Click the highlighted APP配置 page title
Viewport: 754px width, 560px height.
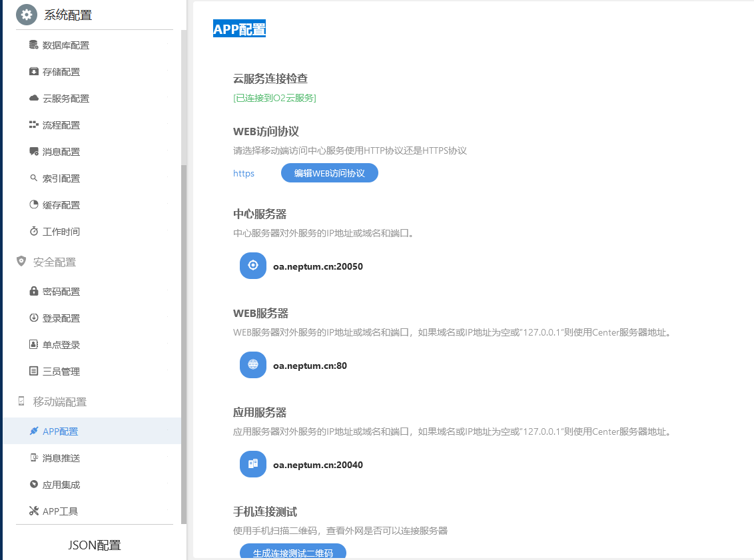[240, 29]
